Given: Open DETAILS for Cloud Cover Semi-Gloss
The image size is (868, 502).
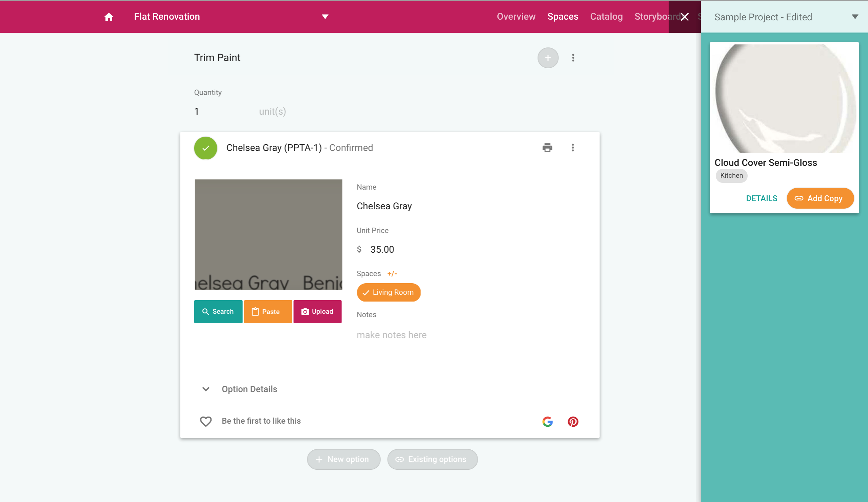Looking at the screenshot, I should click(x=761, y=198).
